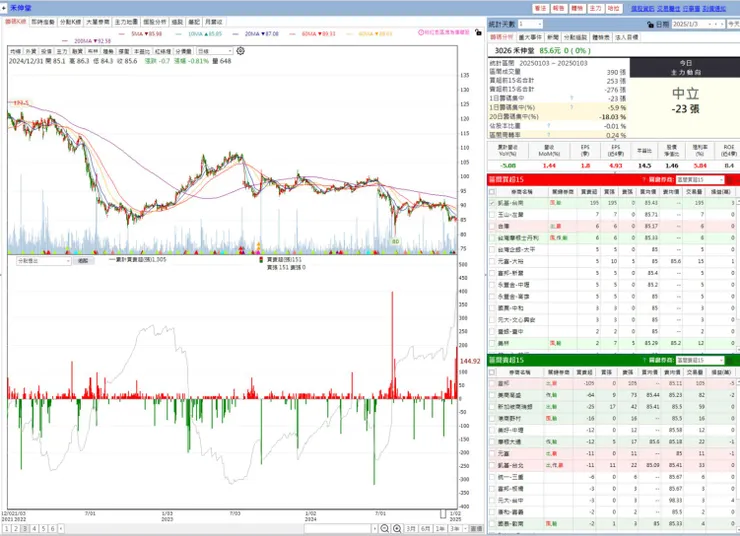The image size is (740, 536).
Task: Zoom out the chart with the minus magnifier
Action: (x=385, y=528)
